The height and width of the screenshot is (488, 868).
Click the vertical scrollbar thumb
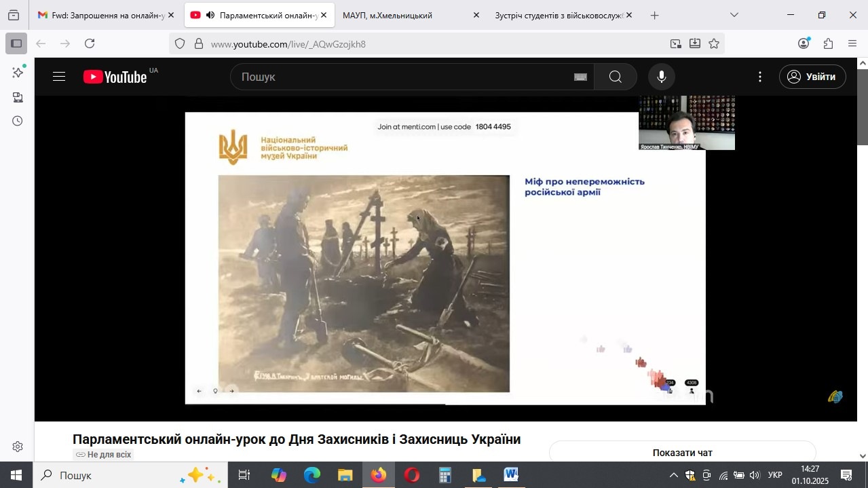click(863, 107)
